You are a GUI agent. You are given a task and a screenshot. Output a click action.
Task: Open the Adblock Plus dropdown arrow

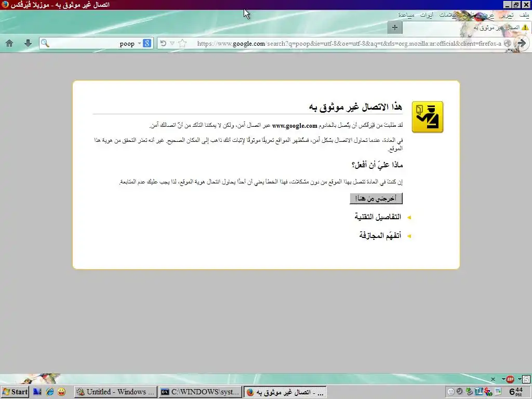(x=503, y=379)
